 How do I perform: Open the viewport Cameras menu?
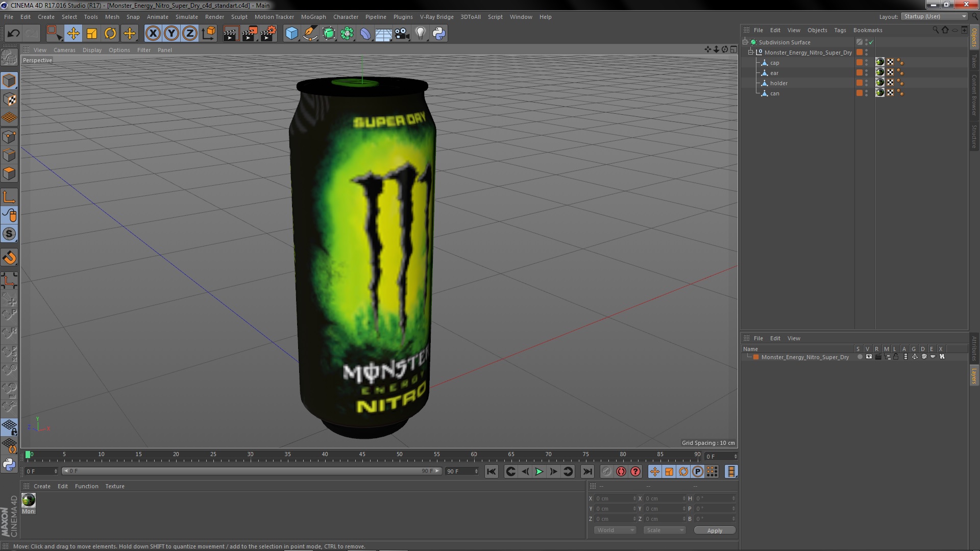pos(64,50)
